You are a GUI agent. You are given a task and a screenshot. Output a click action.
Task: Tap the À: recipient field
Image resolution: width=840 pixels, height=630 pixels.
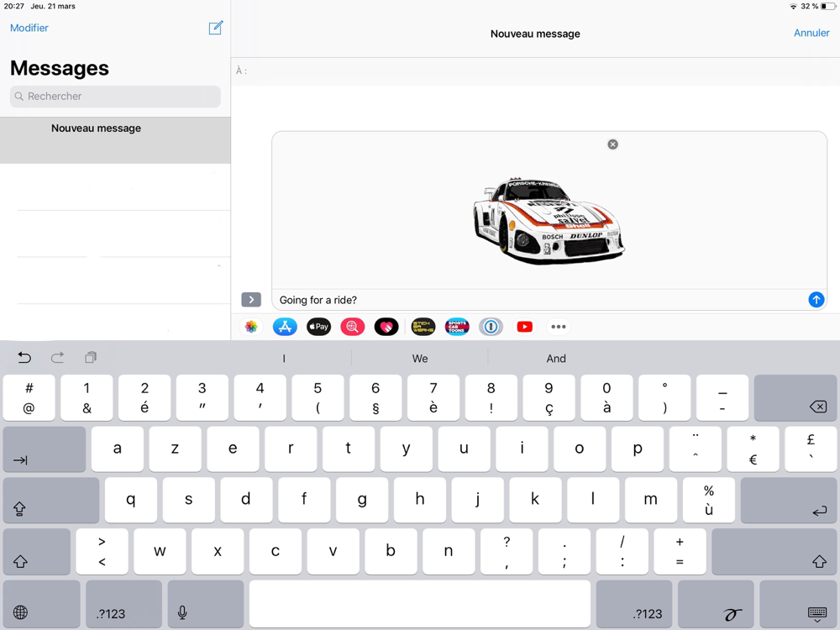pos(535,71)
